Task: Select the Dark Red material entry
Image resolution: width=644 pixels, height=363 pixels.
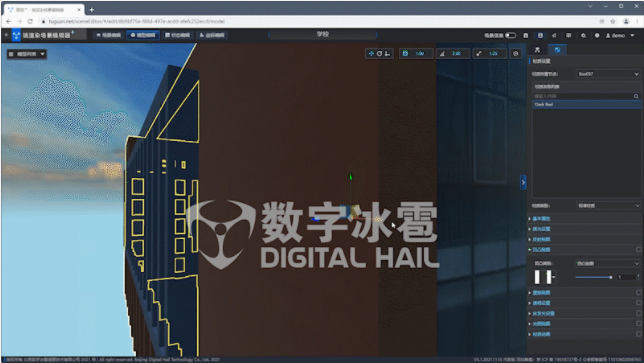Action: pos(586,104)
